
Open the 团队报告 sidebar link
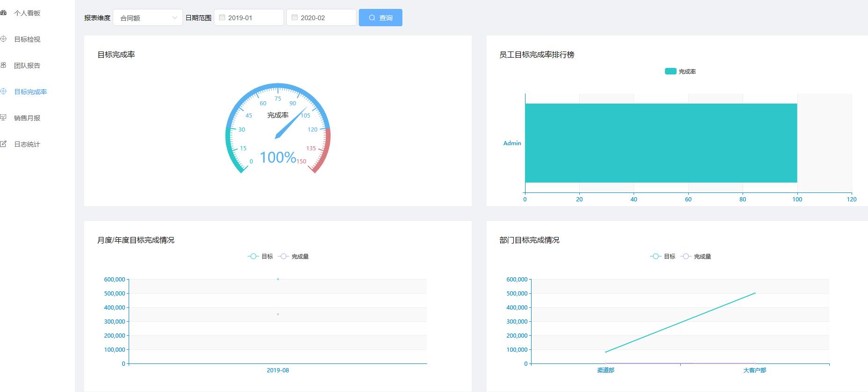click(x=27, y=66)
